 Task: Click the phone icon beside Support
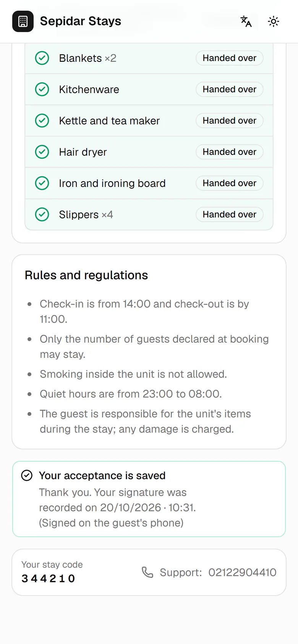[147, 572]
